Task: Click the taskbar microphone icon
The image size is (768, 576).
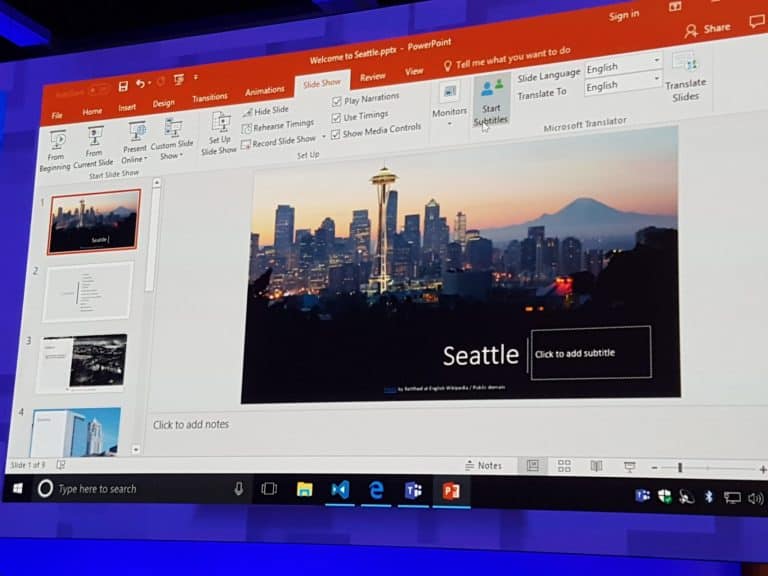Action: [239, 488]
